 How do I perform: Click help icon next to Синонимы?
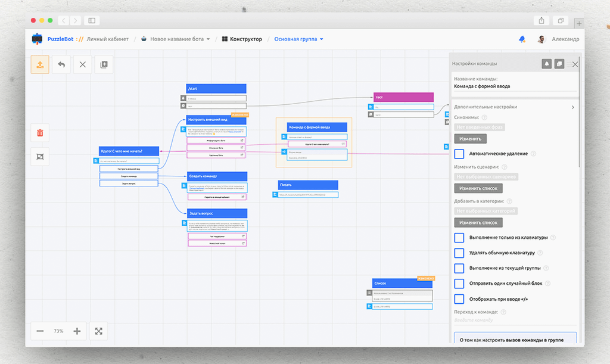[484, 117]
